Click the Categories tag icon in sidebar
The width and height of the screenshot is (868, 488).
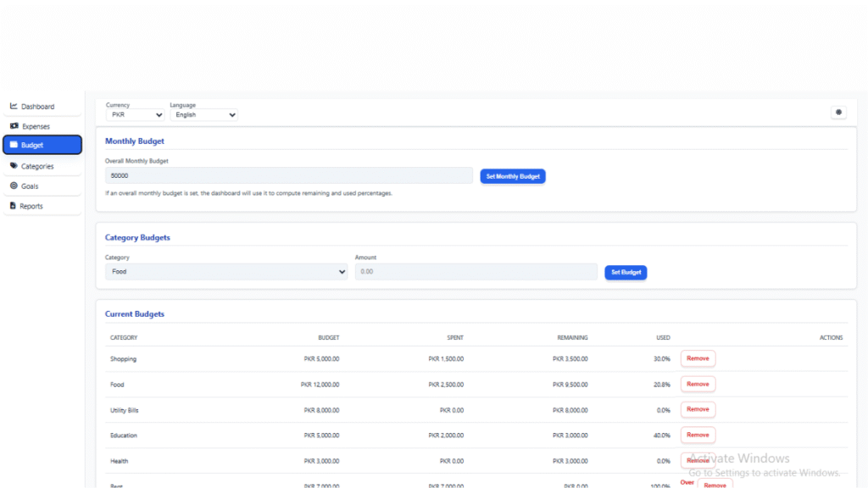(x=14, y=166)
